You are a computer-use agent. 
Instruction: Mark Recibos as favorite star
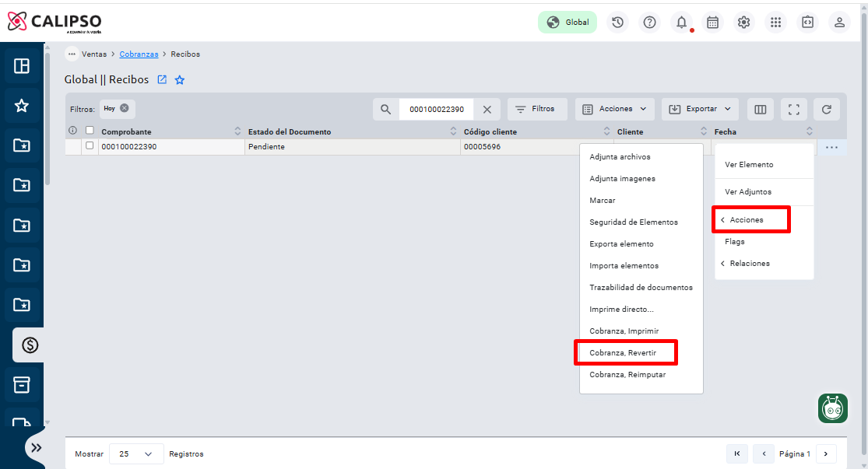(x=179, y=80)
